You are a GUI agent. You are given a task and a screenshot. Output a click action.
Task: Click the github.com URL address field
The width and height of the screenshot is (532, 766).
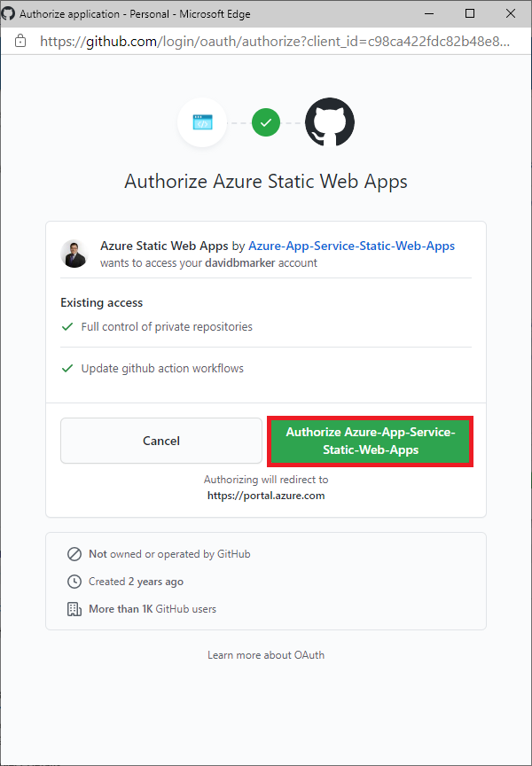tap(275, 42)
